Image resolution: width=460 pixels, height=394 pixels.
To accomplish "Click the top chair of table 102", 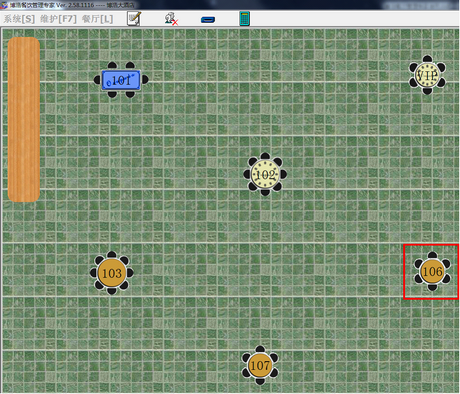I will [265, 156].
